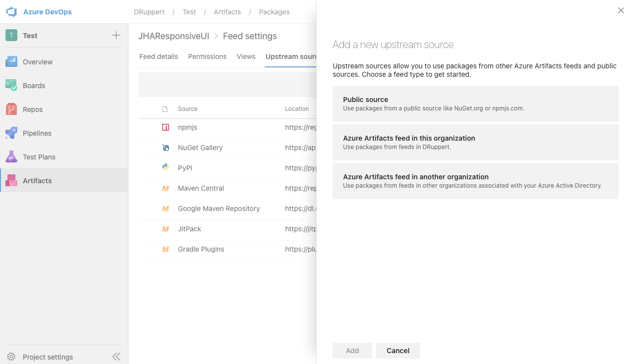Image resolution: width=634 pixels, height=364 pixels.
Task: Click the JHAResponsiveUI breadcrumb link
Action: coord(173,36)
